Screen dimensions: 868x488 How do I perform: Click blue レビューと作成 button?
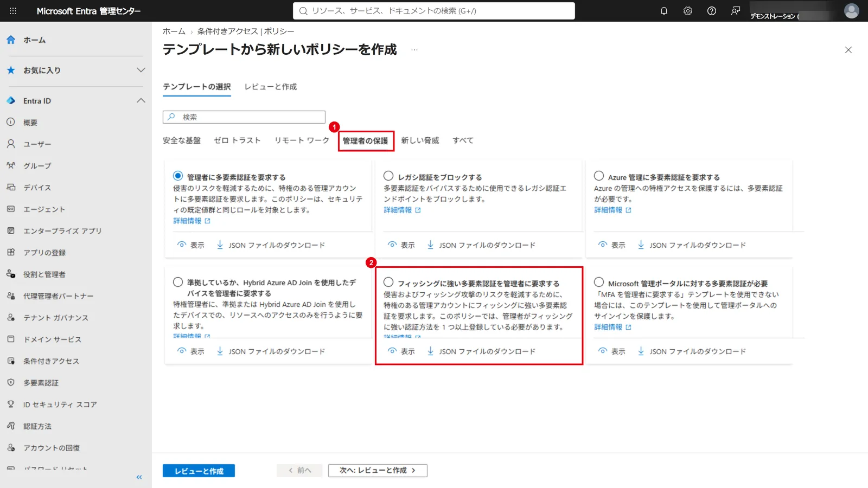click(x=199, y=471)
